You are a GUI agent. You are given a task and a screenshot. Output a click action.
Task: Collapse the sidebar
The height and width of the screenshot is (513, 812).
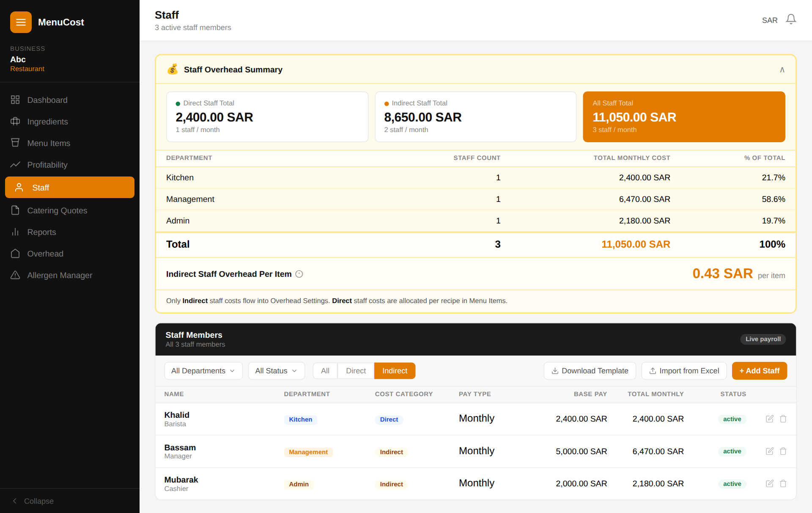point(33,501)
